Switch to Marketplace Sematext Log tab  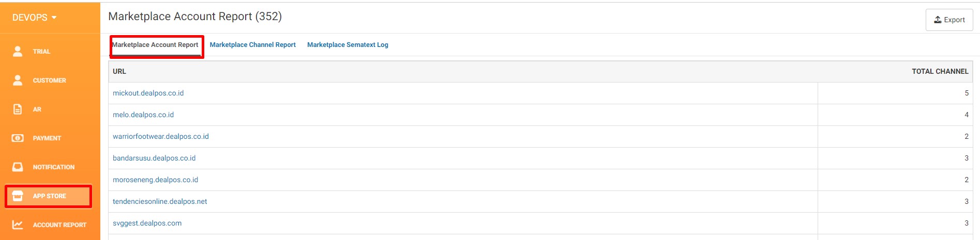point(348,45)
